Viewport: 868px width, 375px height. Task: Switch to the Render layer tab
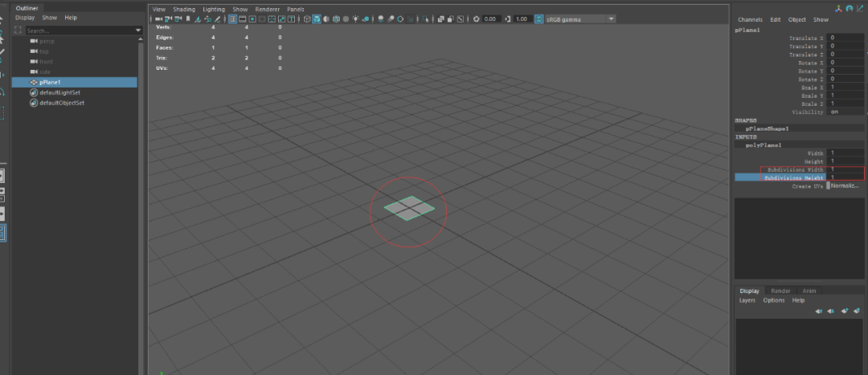click(780, 291)
